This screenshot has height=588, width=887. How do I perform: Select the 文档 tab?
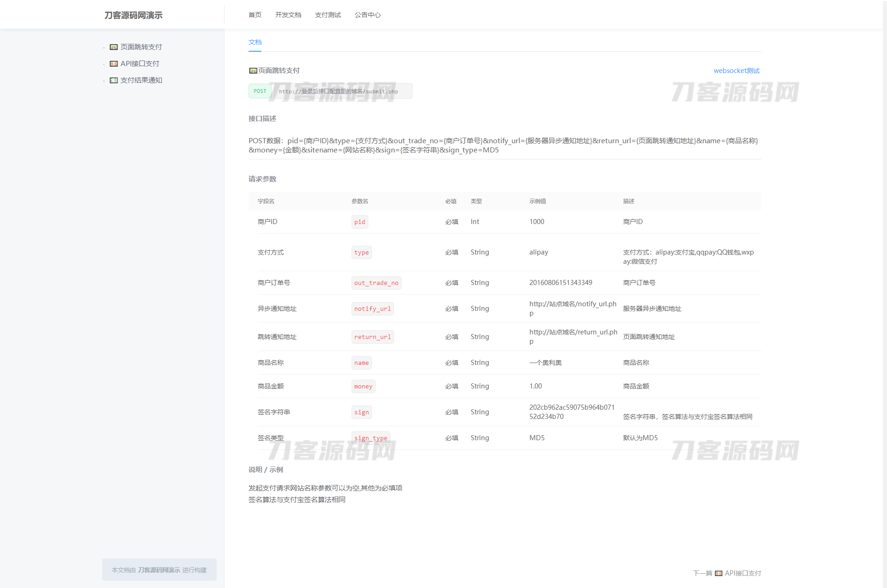255,42
